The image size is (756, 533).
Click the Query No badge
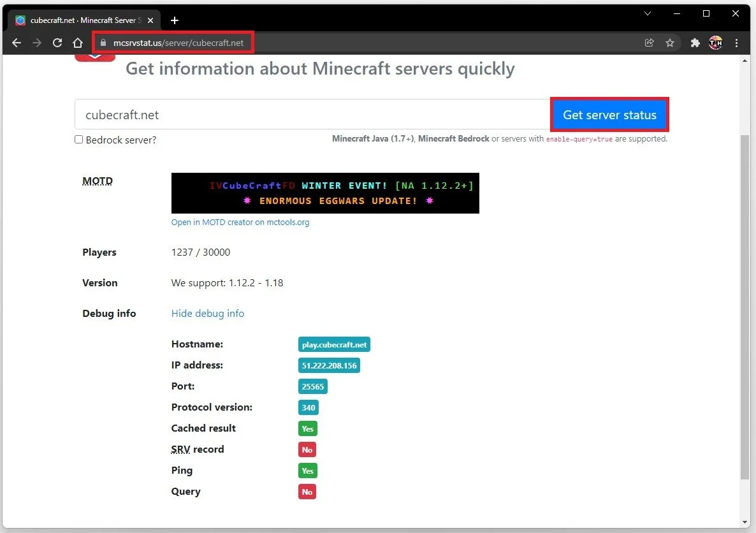(x=307, y=492)
